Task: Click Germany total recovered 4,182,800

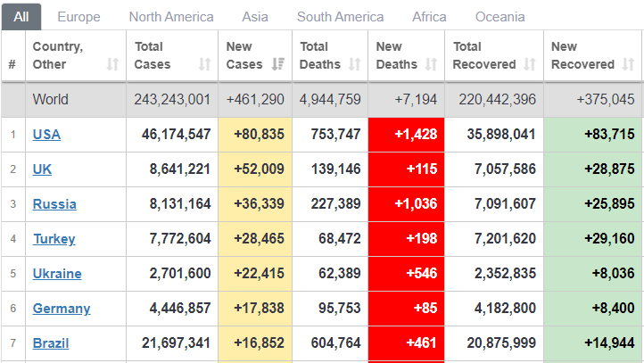Action: 505,309
